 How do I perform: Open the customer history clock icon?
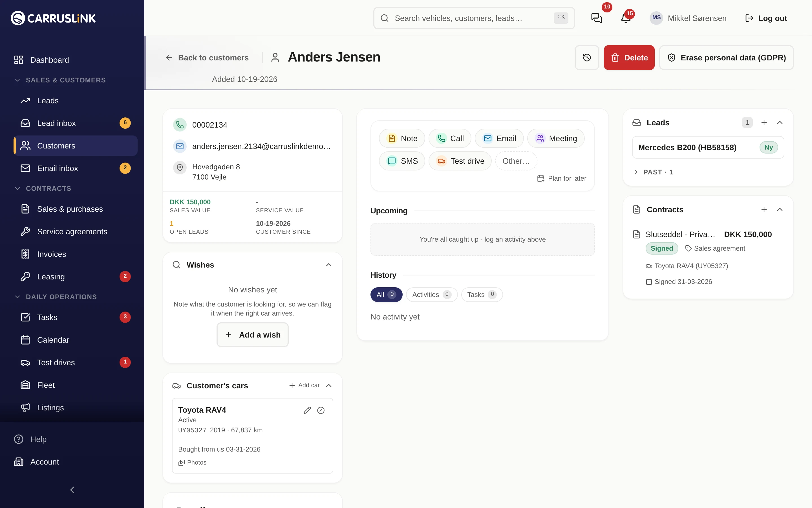pyautogui.click(x=587, y=58)
